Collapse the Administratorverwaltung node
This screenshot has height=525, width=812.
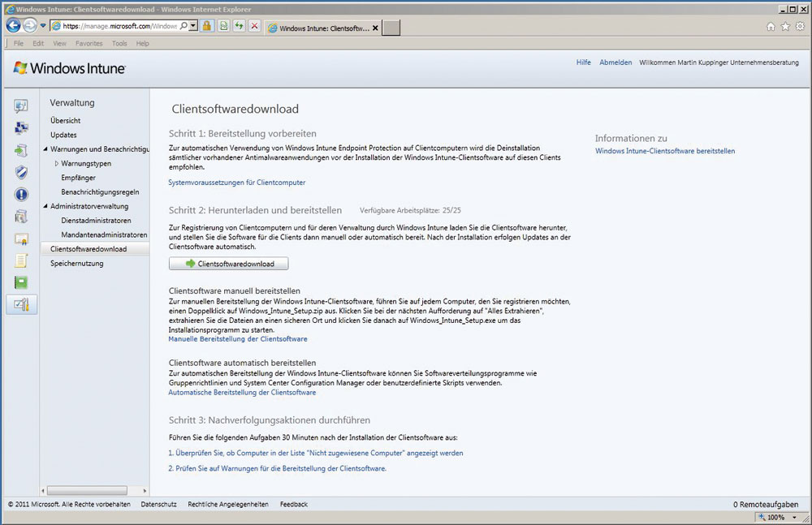[45, 206]
